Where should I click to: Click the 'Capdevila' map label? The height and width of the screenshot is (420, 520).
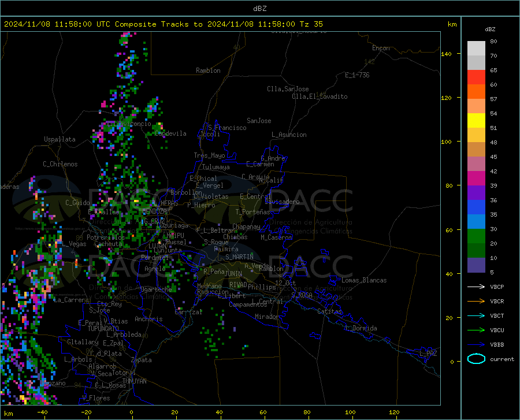pos(170,133)
